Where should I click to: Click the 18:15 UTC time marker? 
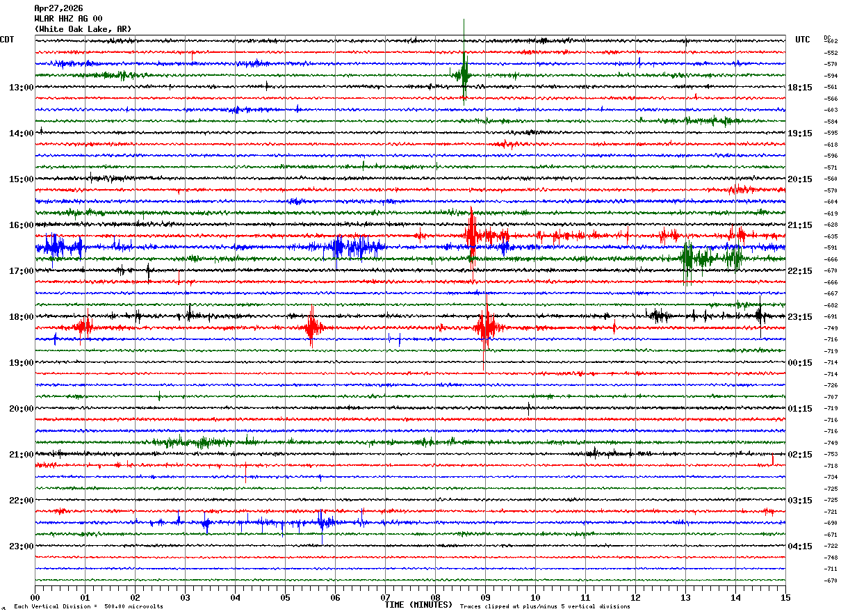coord(799,88)
